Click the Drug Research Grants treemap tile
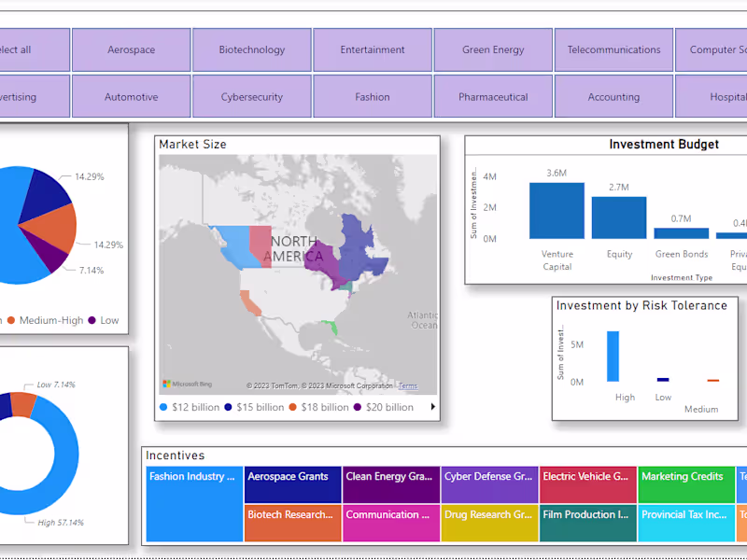Viewport: 747px width, 560px height. [x=489, y=523]
